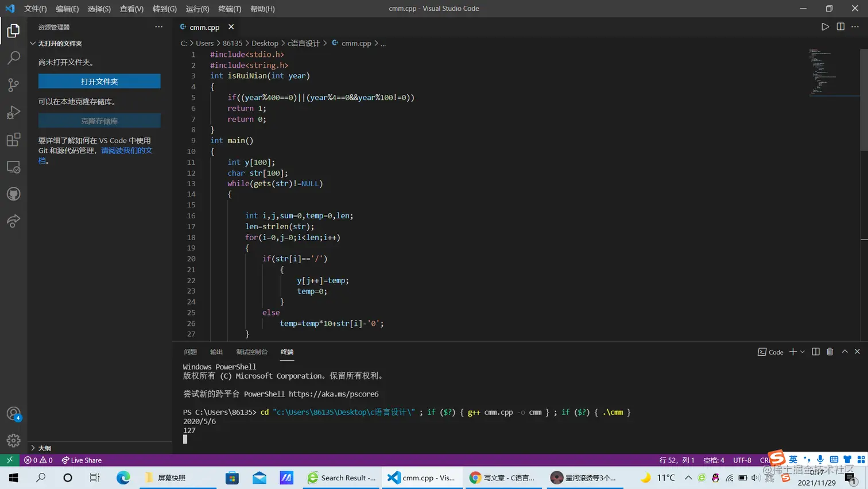Open editor more actions ellipsis
The height and width of the screenshot is (489, 868).
point(855,27)
